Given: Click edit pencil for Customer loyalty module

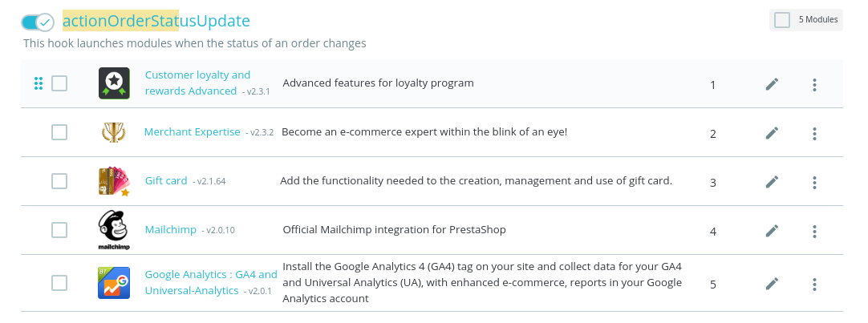Looking at the screenshot, I should click(772, 84).
